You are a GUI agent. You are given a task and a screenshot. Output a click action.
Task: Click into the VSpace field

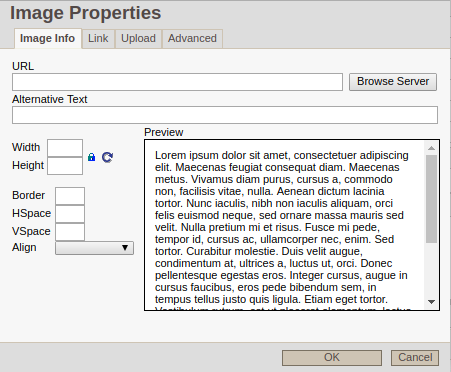tap(70, 232)
